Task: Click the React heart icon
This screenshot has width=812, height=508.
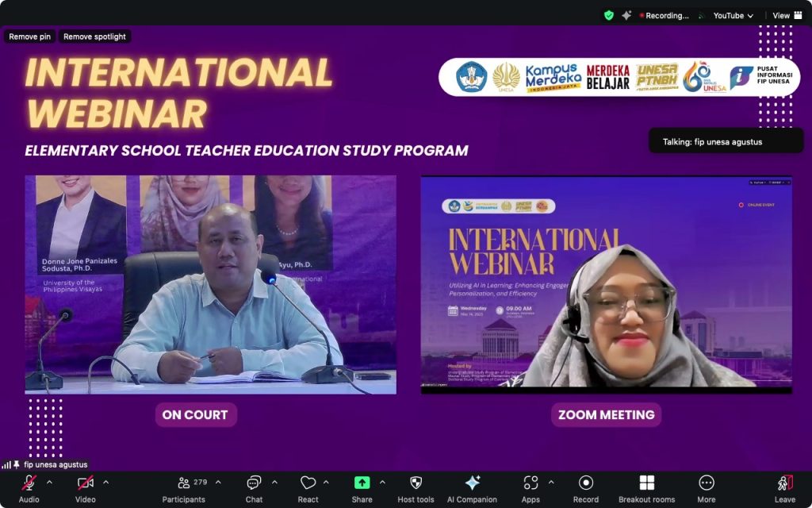Action: click(x=308, y=483)
